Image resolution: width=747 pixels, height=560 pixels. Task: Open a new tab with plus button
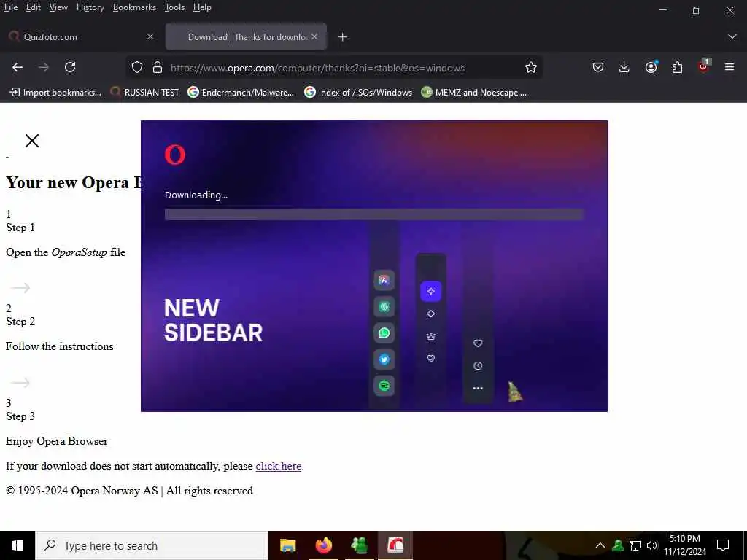(x=343, y=37)
